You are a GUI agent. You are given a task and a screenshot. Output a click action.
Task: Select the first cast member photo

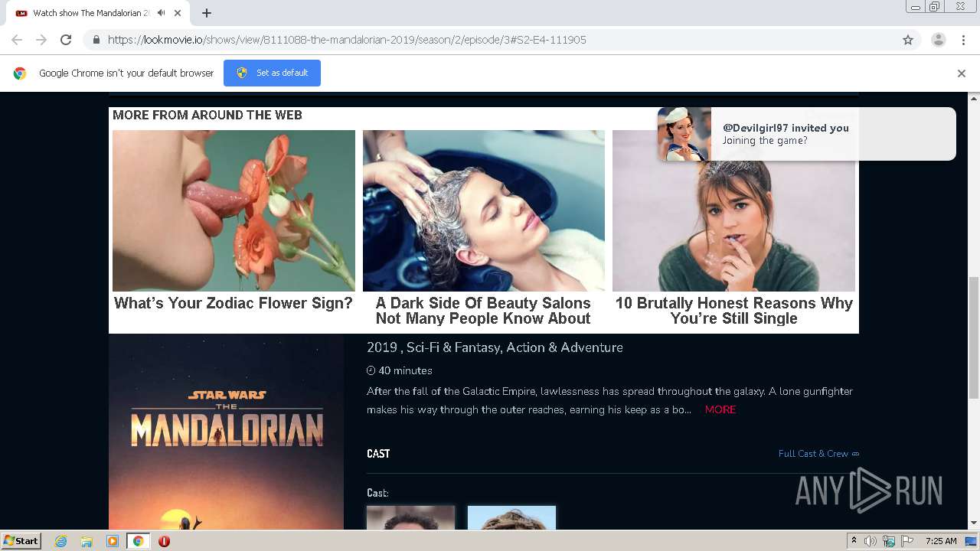click(410, 517)
